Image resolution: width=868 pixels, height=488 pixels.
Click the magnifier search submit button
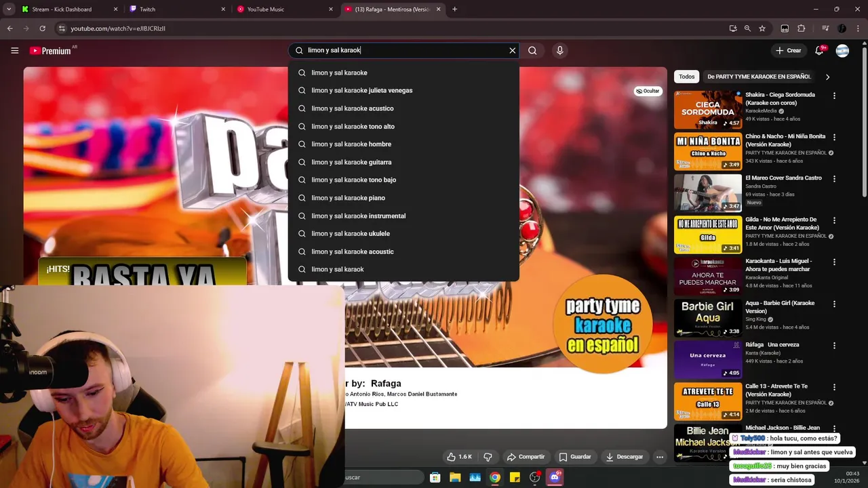tap(532, 50)
